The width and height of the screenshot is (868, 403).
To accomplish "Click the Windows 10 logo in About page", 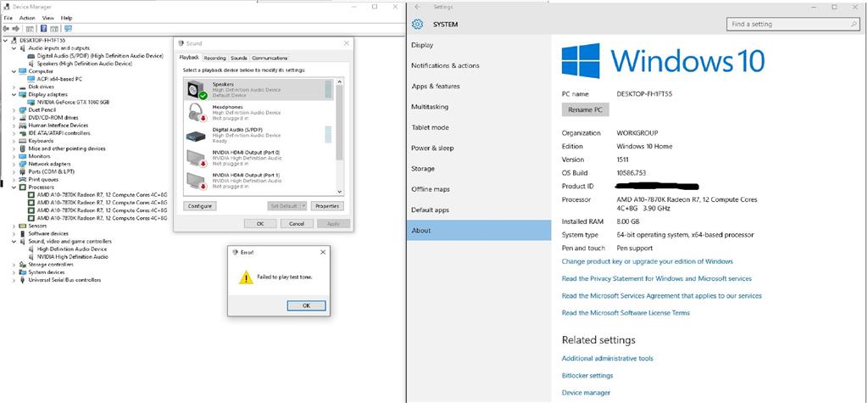I will [581, 61].
